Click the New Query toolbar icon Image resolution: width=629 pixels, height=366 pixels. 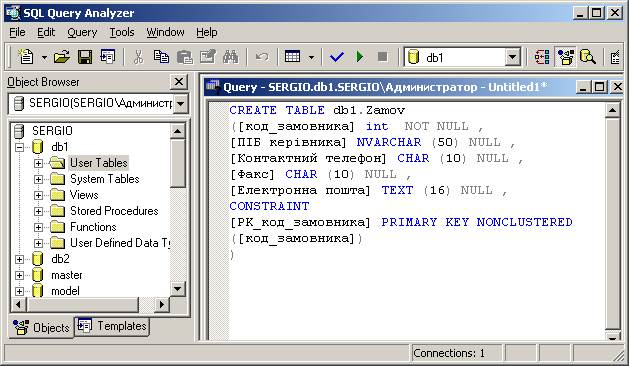pos(26,57)
